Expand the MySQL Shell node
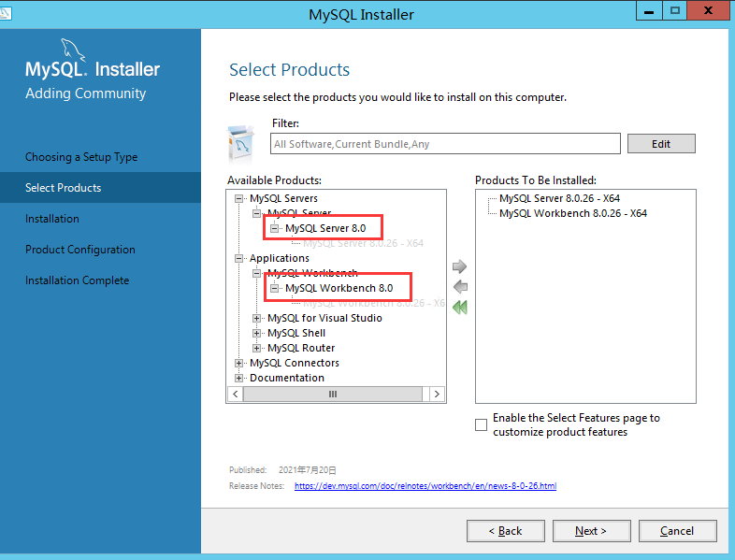 (x=256, y=333)
